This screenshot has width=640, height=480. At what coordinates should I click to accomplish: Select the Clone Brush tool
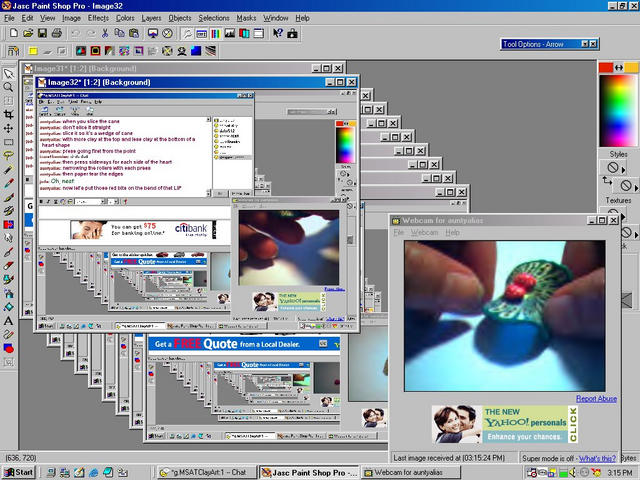coord(9,211)
